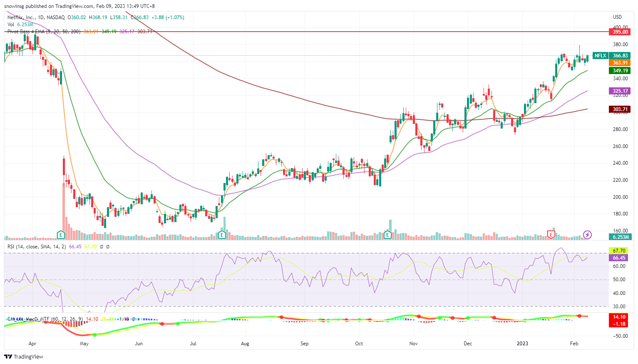Click the October earnings E marker
638x364 pixels.
388,235
